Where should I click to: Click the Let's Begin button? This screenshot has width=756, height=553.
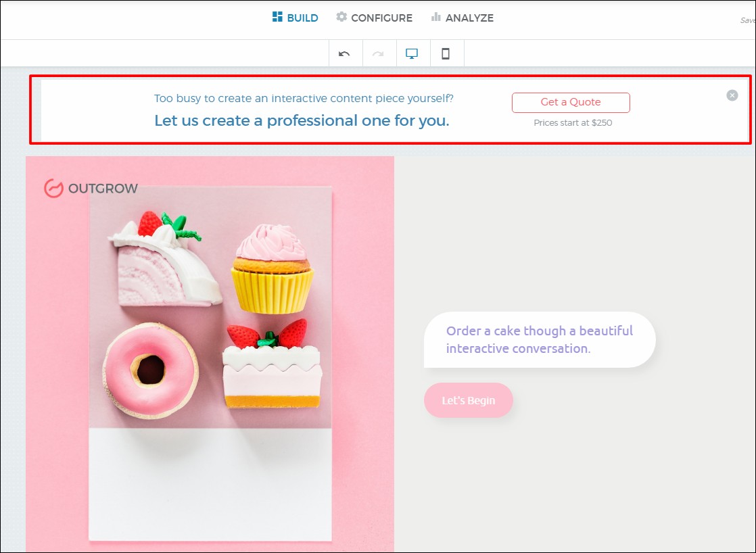468,400
